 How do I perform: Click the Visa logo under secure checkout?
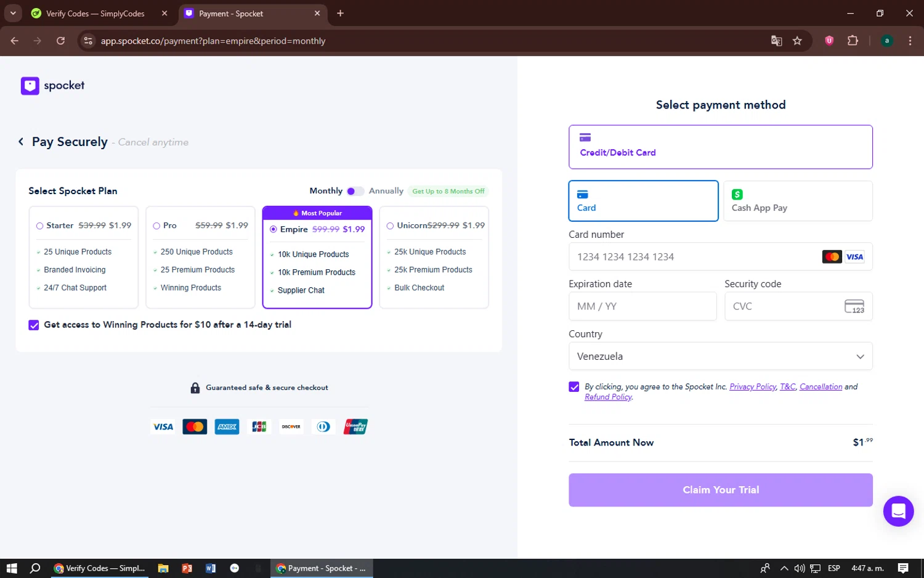(163, 426)
